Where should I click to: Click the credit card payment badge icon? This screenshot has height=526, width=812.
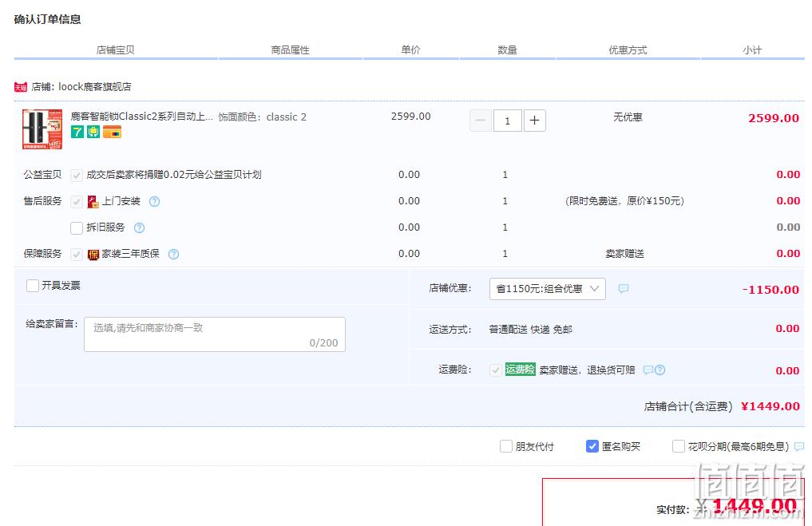[x=112, y=132]
